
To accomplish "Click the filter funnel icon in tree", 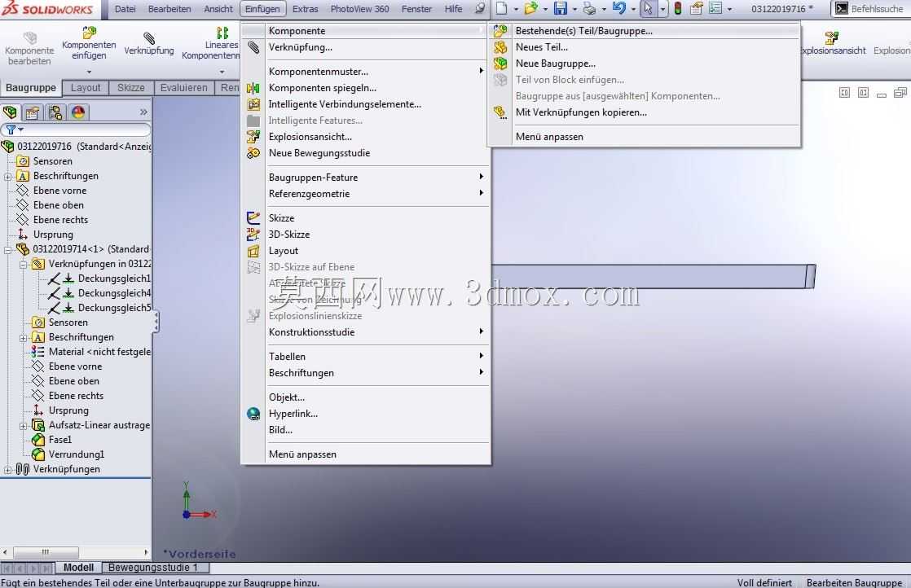I will pyautogui.click(x=11, y=129).
